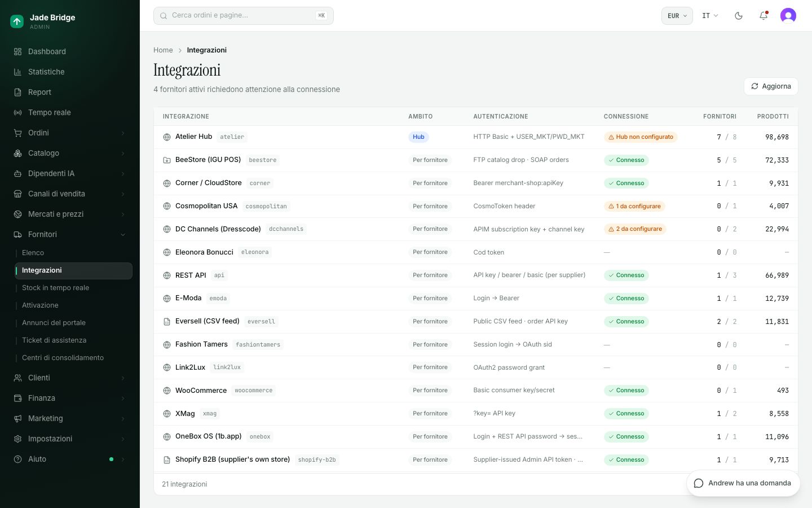Screen dimensions: 812x508
Task: Click the Hub non configurato status badge
Action: (641, 137)
